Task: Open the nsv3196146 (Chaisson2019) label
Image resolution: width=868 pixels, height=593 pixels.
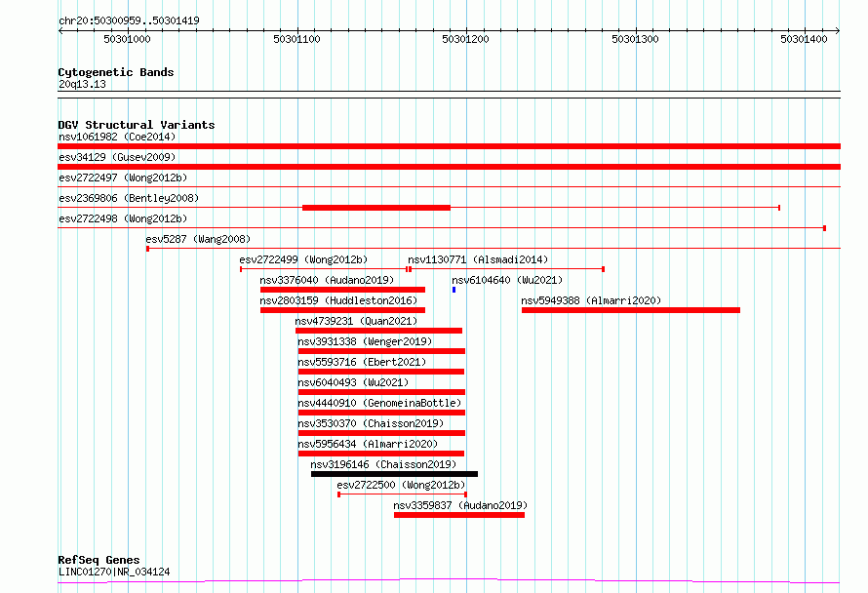Action: [383, 464]
